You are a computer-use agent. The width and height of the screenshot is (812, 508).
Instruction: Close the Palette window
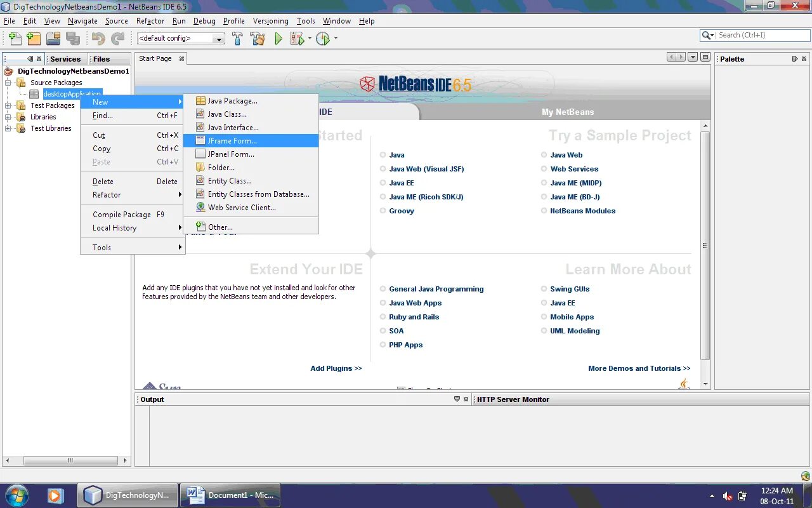pyautogui.click(x=804, y=59)
